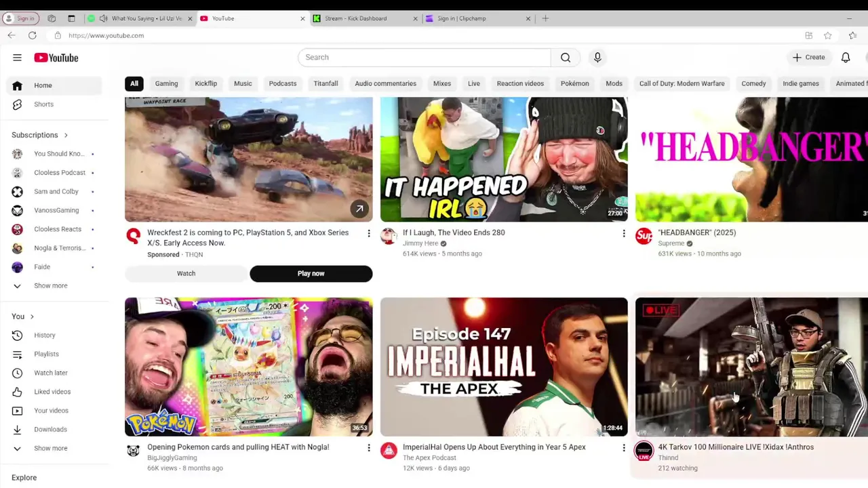Open You Should Know subscription channel
Image resolution: width=868 pixels, height=488 pixels.
(x=54, y=154)
